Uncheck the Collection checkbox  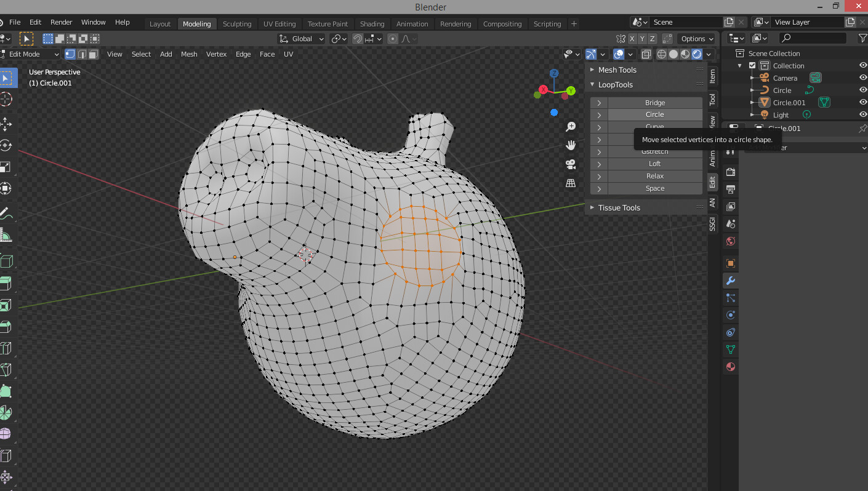click(752, 65)
